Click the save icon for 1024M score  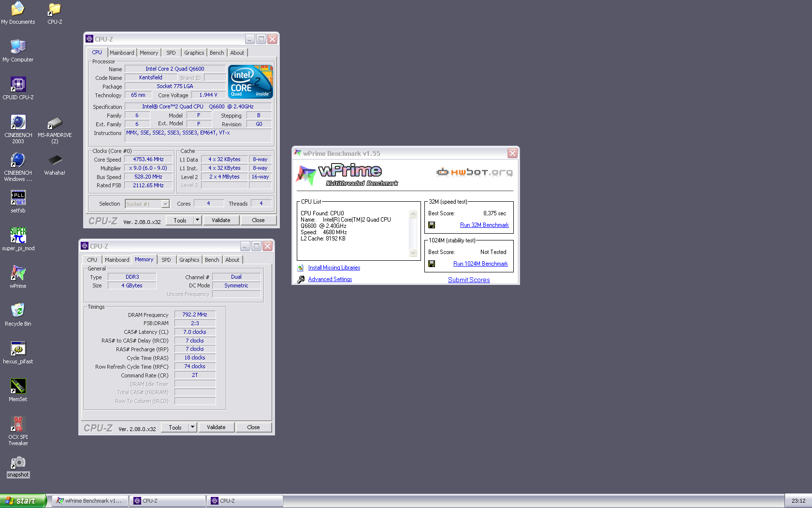(x=432, y=264)
